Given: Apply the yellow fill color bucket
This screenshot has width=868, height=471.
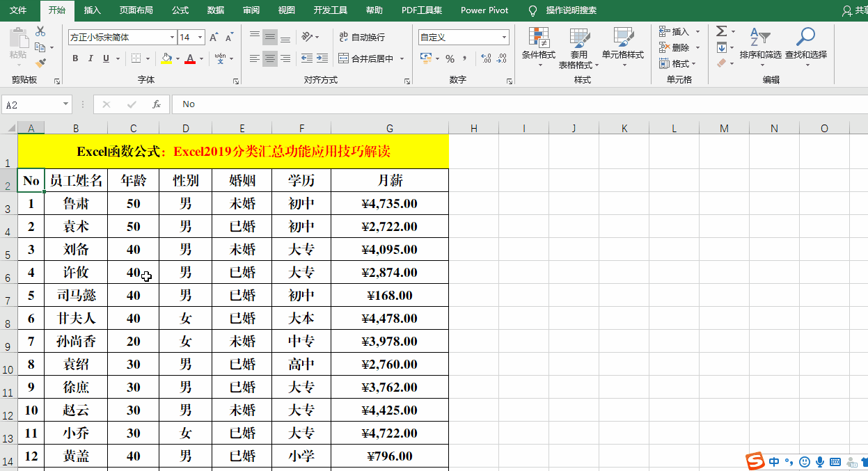Looking at the screenshot, I should [166, 59].
